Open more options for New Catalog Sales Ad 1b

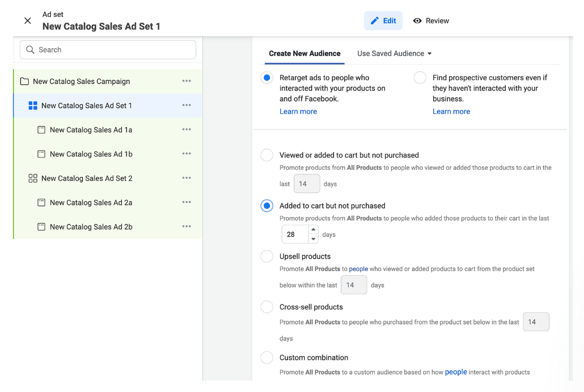(x=186, y=154)
